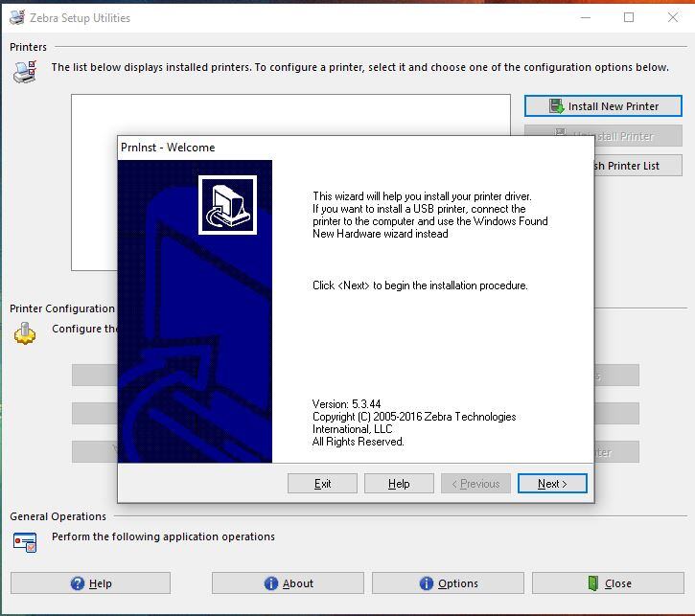The width and height of the screenshot is (695, 616).
Task: Click 'Click <Next> to begin' instruction text
Action: (420, 285)
